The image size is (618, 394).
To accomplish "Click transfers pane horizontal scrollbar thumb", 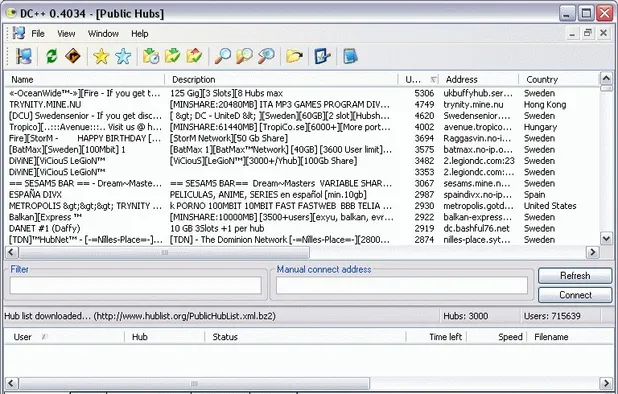I will 194,383.
